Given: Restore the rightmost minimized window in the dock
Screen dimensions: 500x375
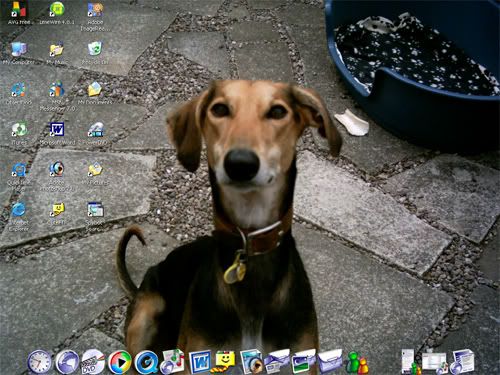Looking at the screenshot, I should (462, 361).
